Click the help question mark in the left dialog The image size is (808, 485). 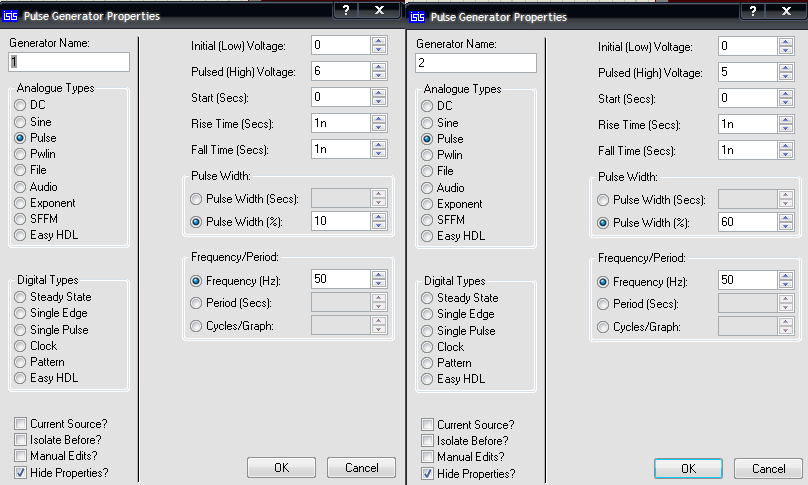(345, 10)
